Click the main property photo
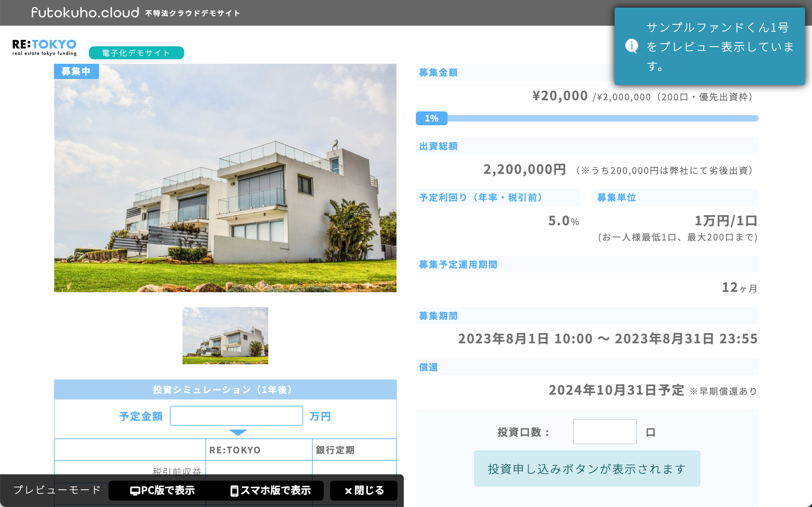The image size is (812, 507). coord(225,178)
